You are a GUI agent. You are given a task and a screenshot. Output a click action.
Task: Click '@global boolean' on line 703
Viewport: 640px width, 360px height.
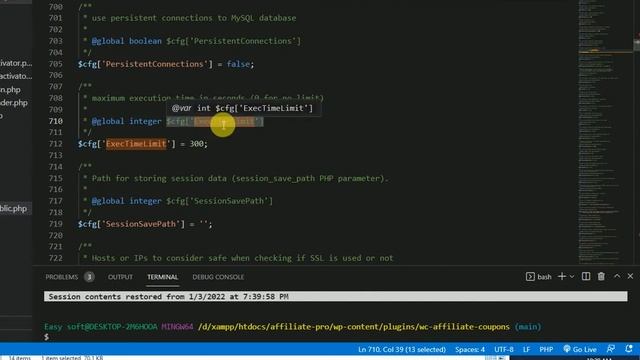click(127, 41)
